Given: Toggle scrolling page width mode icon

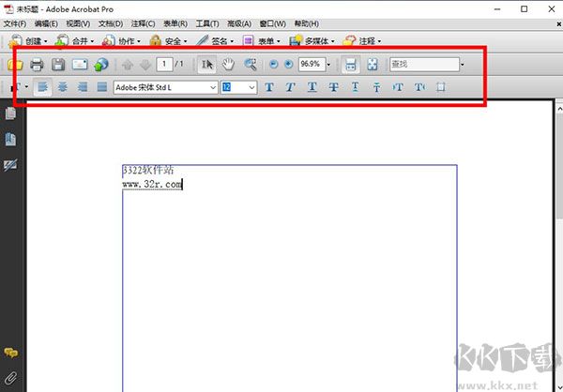Looking at the screenshot, I should [350, 65].
